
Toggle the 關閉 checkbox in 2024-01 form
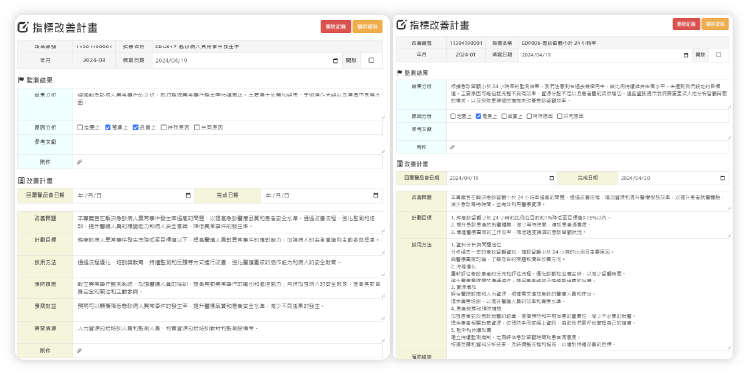(718, 55)
